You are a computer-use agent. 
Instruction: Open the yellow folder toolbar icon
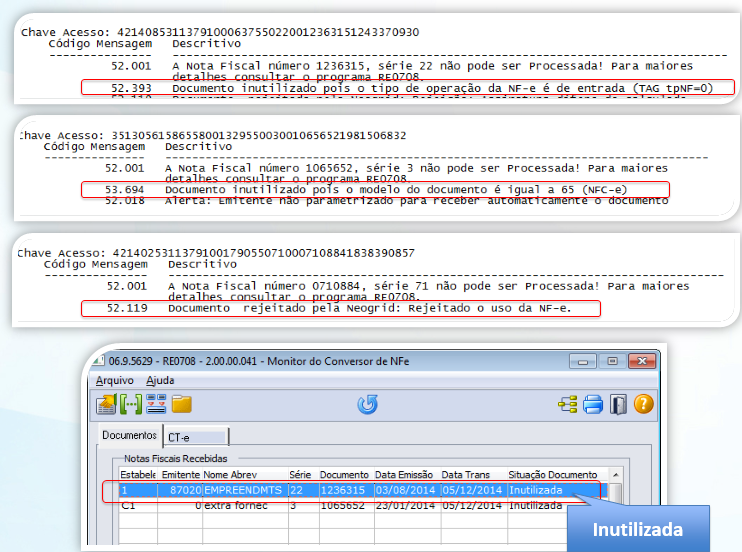(182, 405)
